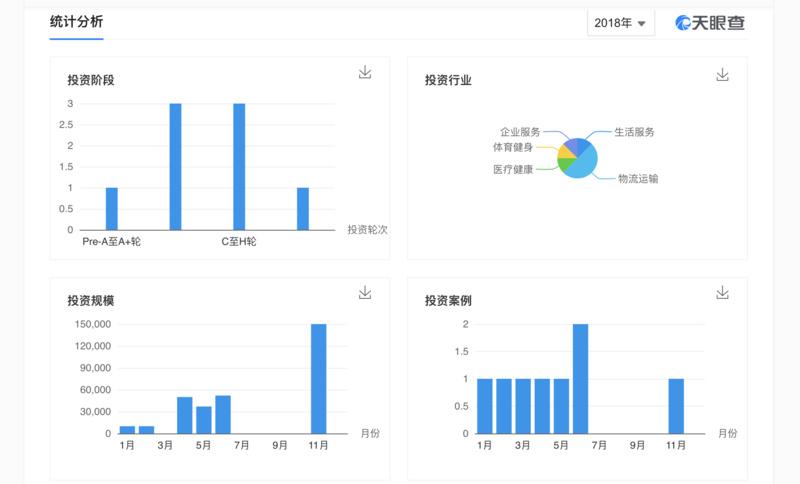
Task: Click the C至H轮 bar in 投资阶段
Action: (x=239, y=168)
